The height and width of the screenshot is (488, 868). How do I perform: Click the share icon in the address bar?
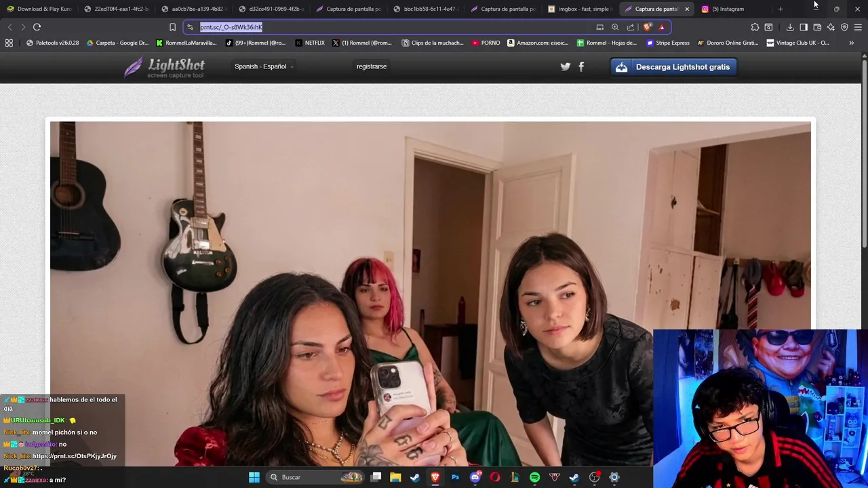(x=631, y=27)
